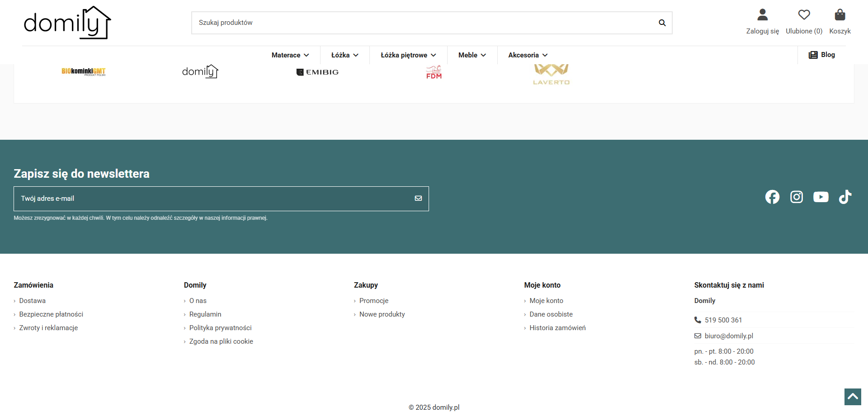Click the © 2025 domily.pl copyright text
The height and width of the screenshot is (412, 868).
pos(434,407)
